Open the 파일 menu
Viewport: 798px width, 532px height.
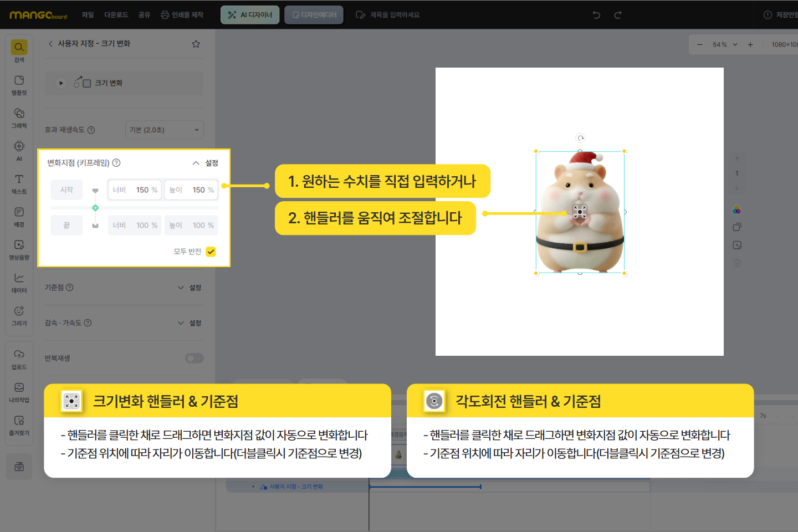coord(88,15)
